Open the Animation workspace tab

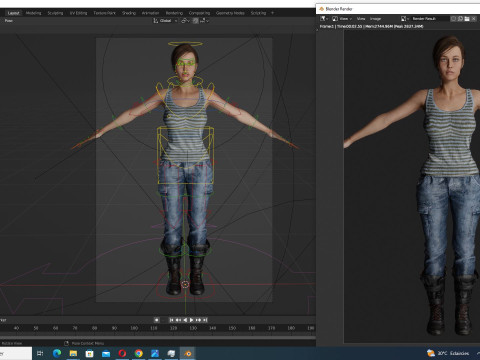tap(150, 13)
